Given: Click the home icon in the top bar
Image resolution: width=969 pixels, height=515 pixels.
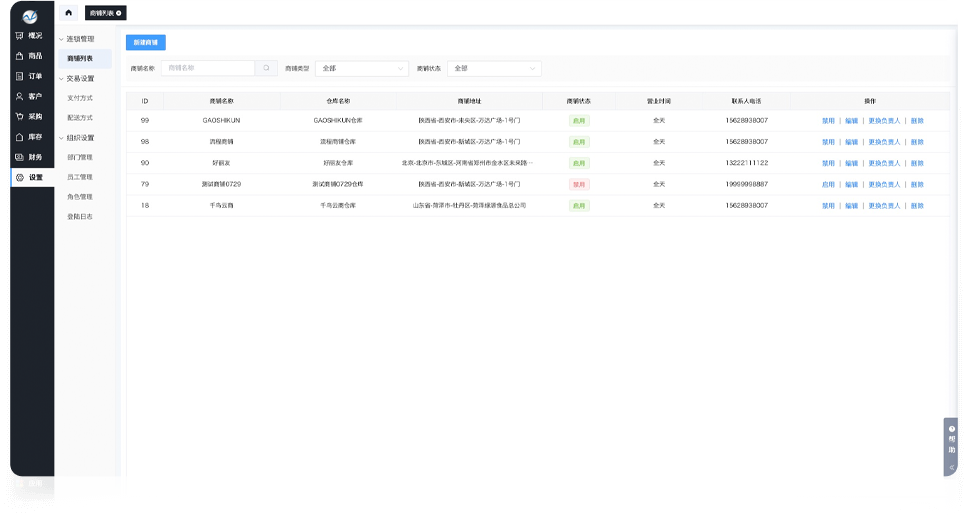Looking at the screenshot, I should (x=68, y=13).
